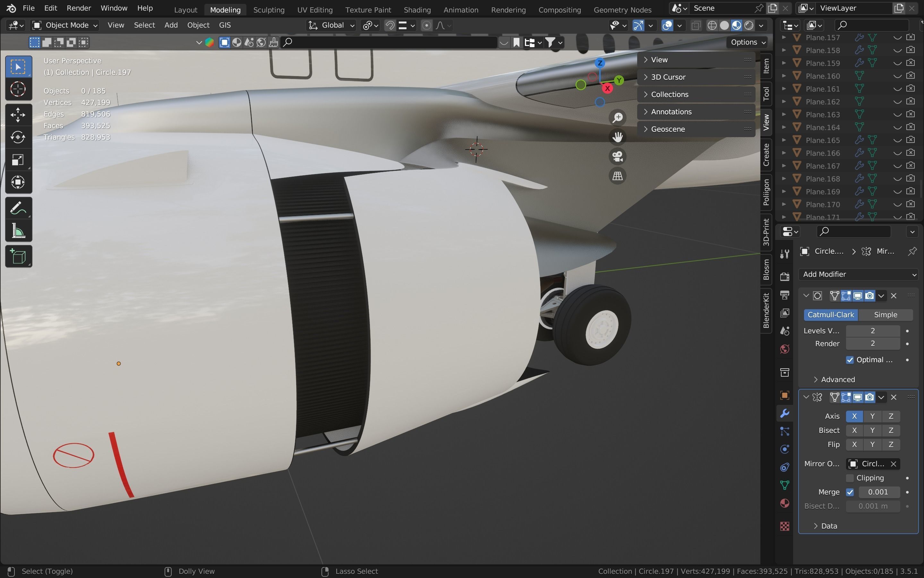Viewport: 924px width, 578px height.
Task: Open the Render menu
Action: pyautogui.click(x=79, y=8)
